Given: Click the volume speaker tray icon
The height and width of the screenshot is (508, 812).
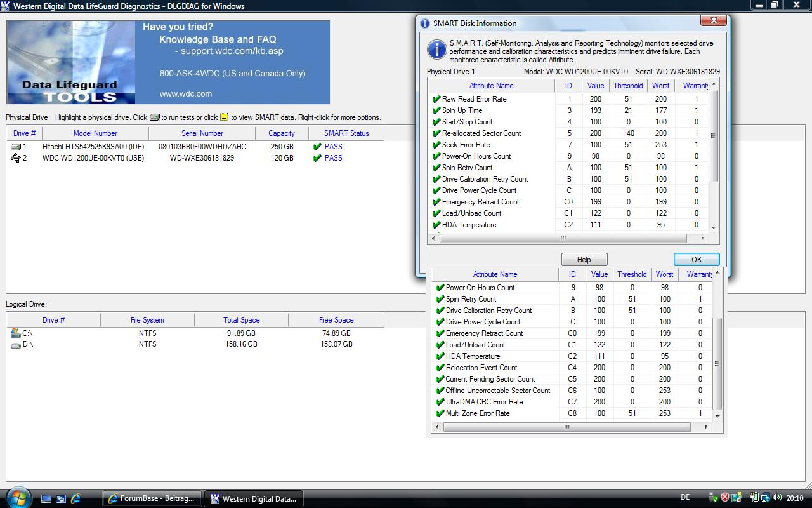Looking at the screenshot, I should point(777,498).
